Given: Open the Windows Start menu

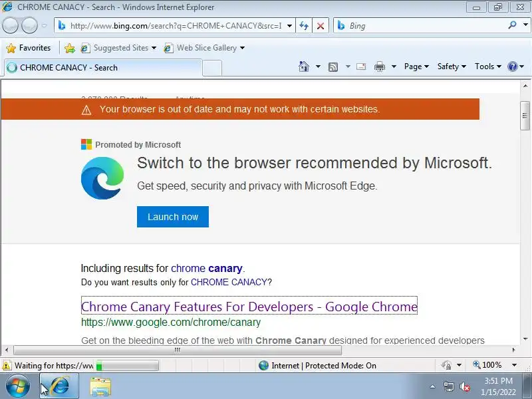Looking at the screenshot, I should click(18, 386).
